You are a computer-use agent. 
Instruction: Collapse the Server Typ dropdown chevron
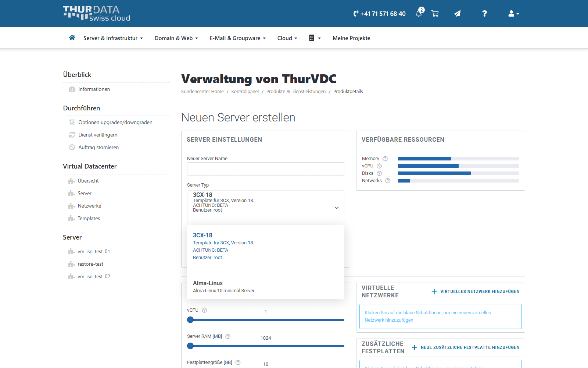[x=337, y=208]
